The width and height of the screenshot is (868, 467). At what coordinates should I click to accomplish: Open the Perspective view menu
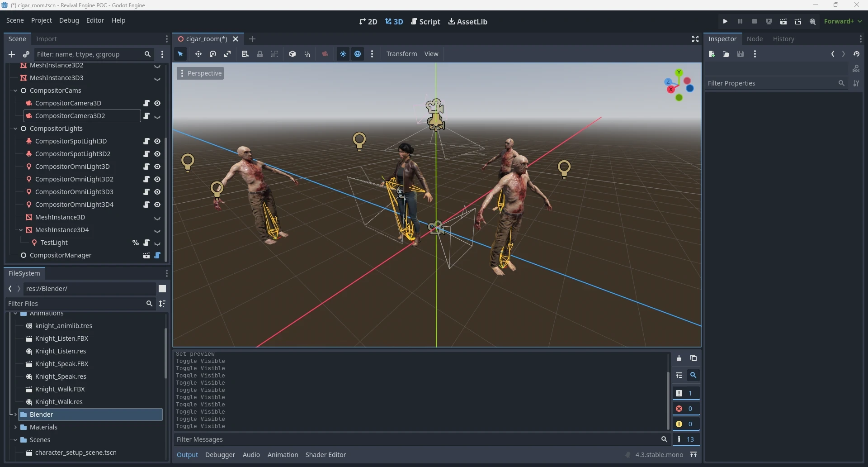pos(200,73)
